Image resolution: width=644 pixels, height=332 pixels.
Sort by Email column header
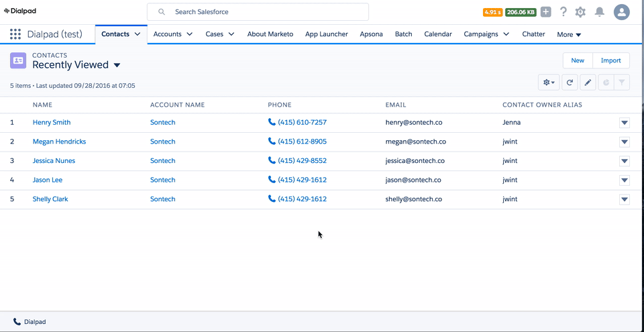396,105
